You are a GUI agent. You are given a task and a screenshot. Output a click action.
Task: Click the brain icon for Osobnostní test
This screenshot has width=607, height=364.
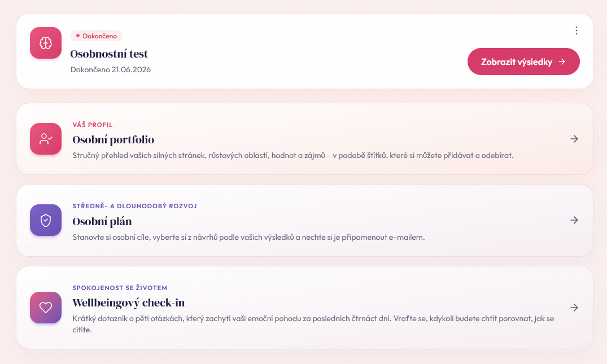pyautogui.click(x=46, y=43)
